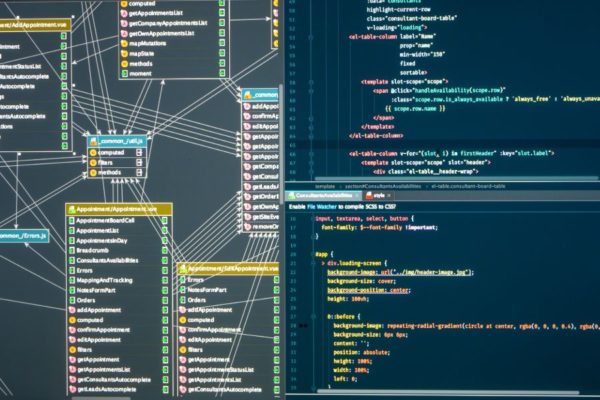
Task: Click the green icon beside Breadcrumb
Action: tap(72, 250)
